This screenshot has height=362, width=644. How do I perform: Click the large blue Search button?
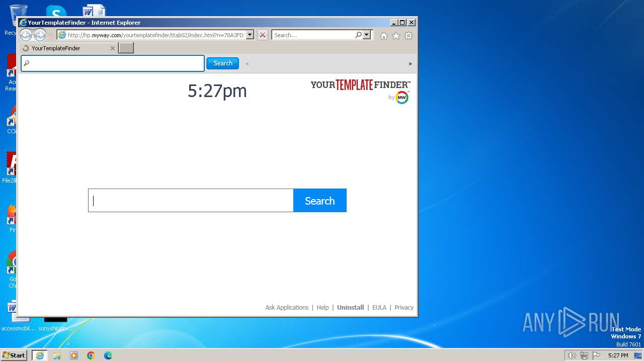pyautogui.click(x=320, y=201)
